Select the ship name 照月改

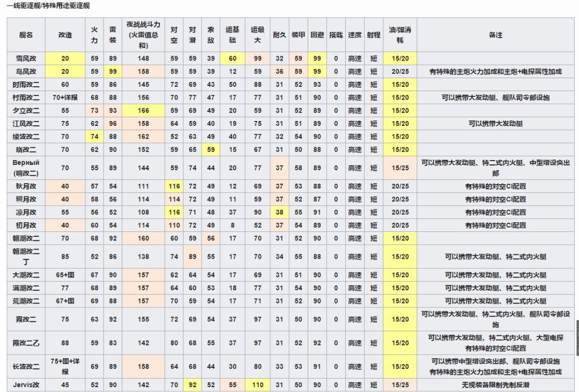click(26, 200)
